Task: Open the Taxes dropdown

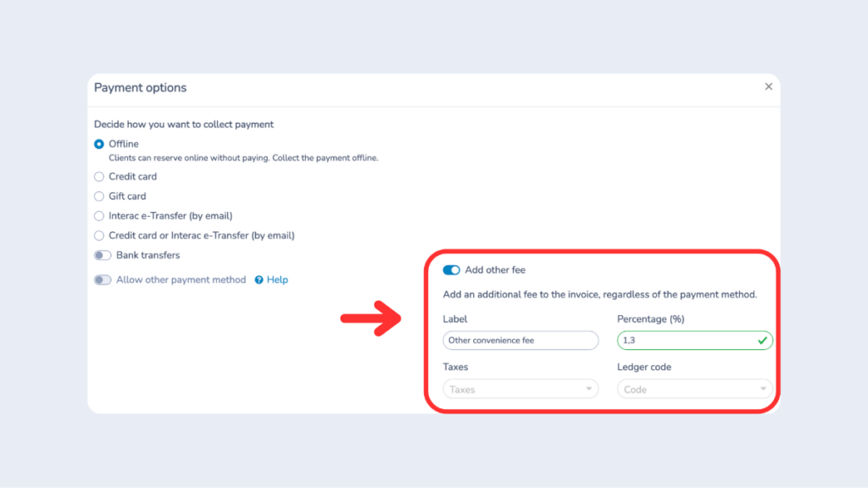Action: tap(520, 388)
